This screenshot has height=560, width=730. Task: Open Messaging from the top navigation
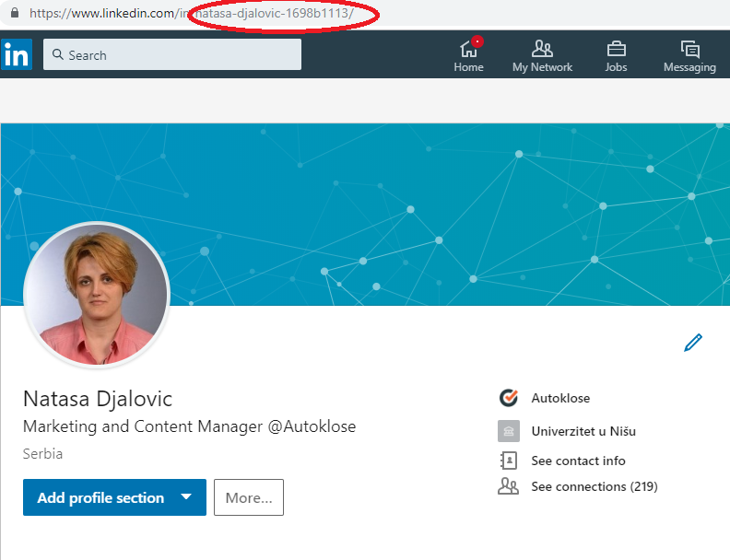(x=689, y=55)
